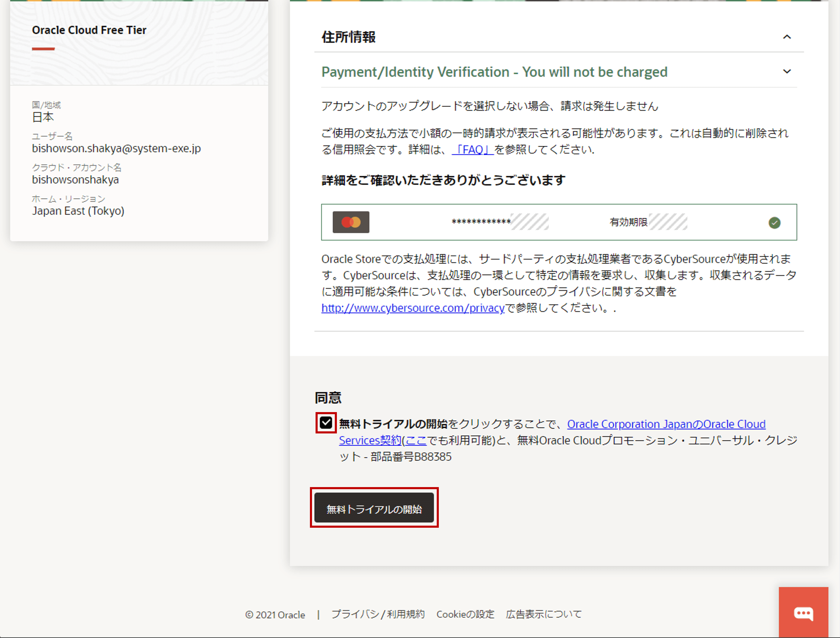Open プライバシ/利用規約 footer link
840x638 pixels.
click(378, 615)
